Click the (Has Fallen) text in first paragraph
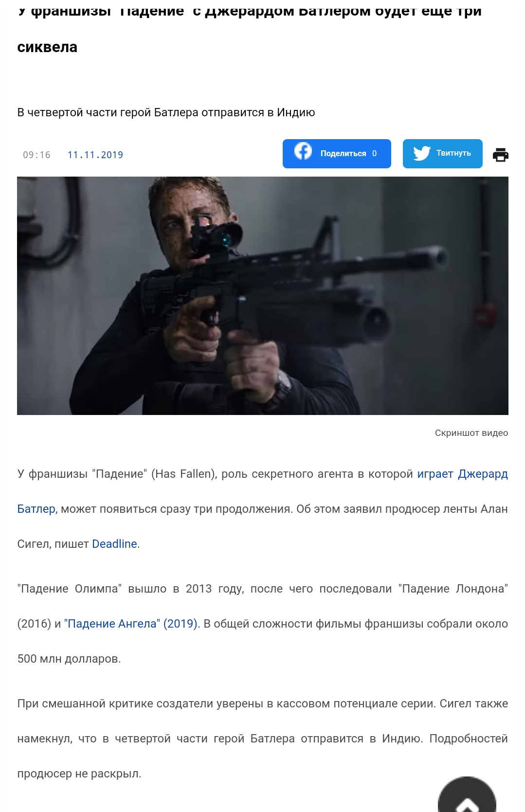This screenshot has width=525, height=812. point(184,474)
